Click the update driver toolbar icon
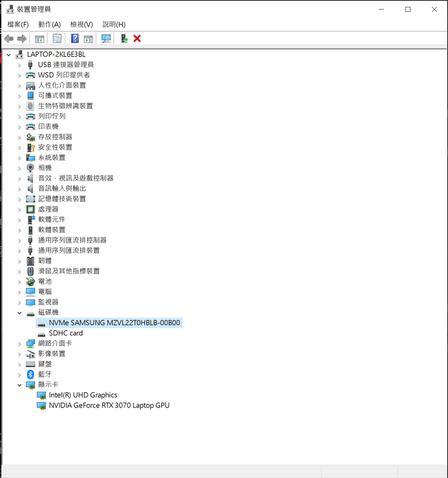Image resolution: width=448 pixels, height=478 pixels. coord(124,39)
